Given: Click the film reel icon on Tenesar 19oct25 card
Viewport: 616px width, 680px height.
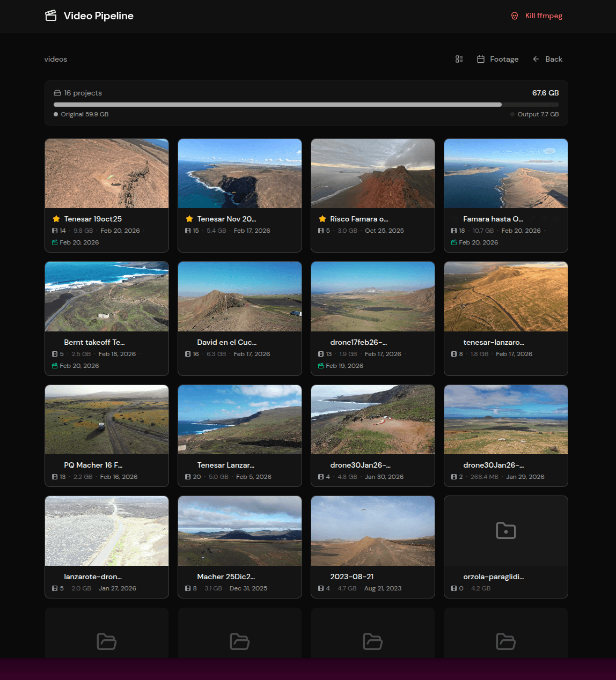Looking at the screenshot, I should click(x=54, y=230).
